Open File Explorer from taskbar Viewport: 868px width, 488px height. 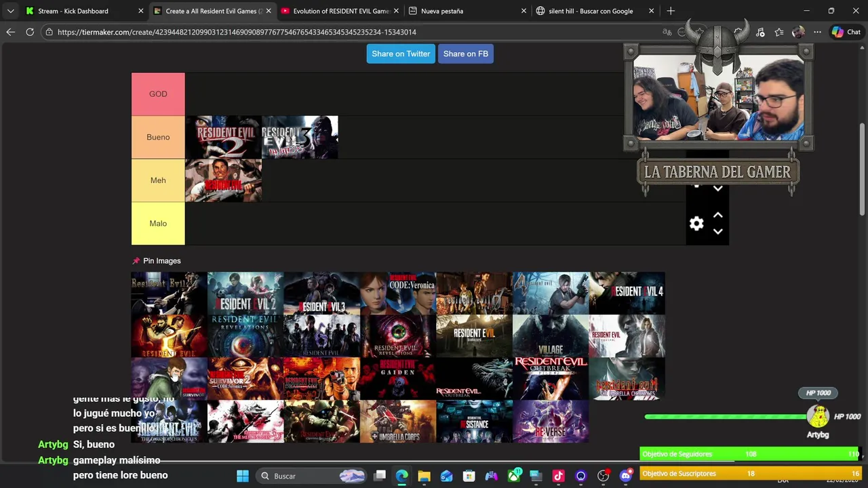(x=425, y=476)
